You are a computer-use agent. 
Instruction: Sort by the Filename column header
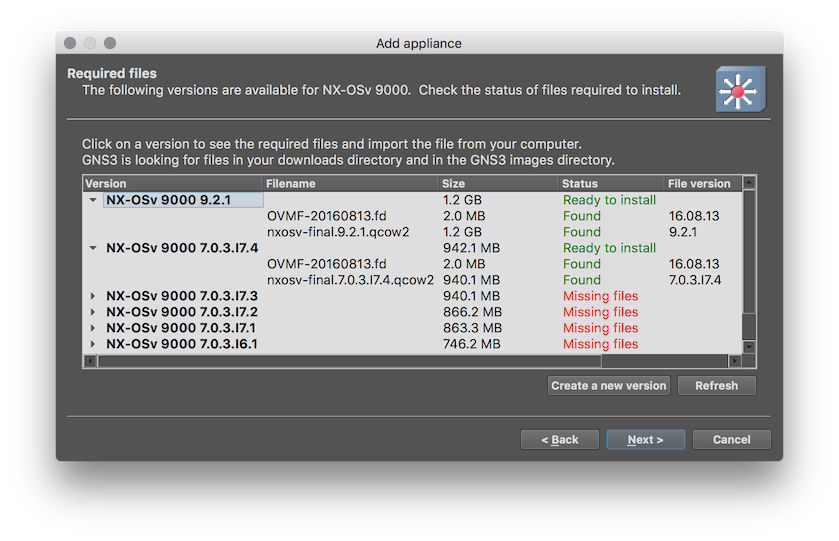350,184
